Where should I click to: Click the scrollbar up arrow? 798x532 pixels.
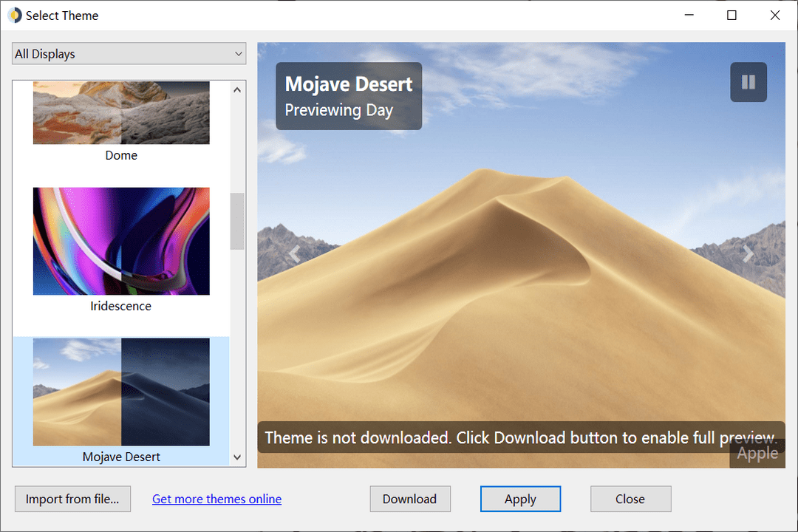coord(237,89)
